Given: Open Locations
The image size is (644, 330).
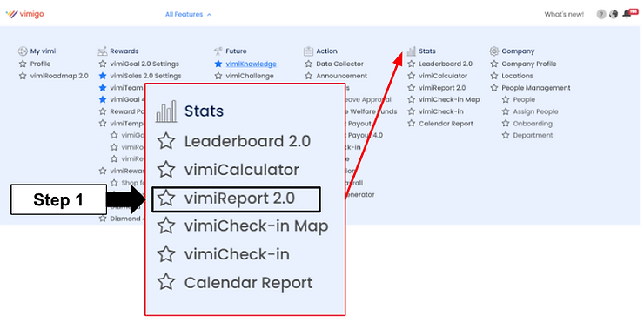Looking at the screenshot, I should (517, 76).
